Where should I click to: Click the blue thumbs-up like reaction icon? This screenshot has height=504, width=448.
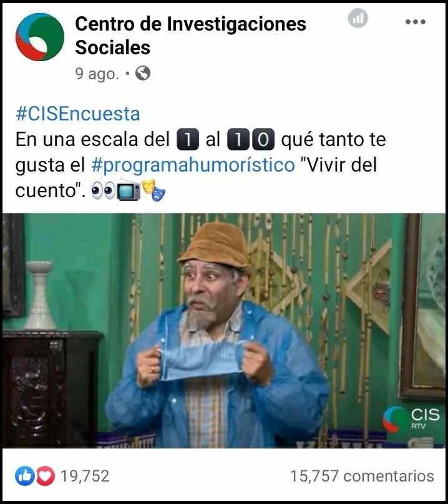point(25,476)
